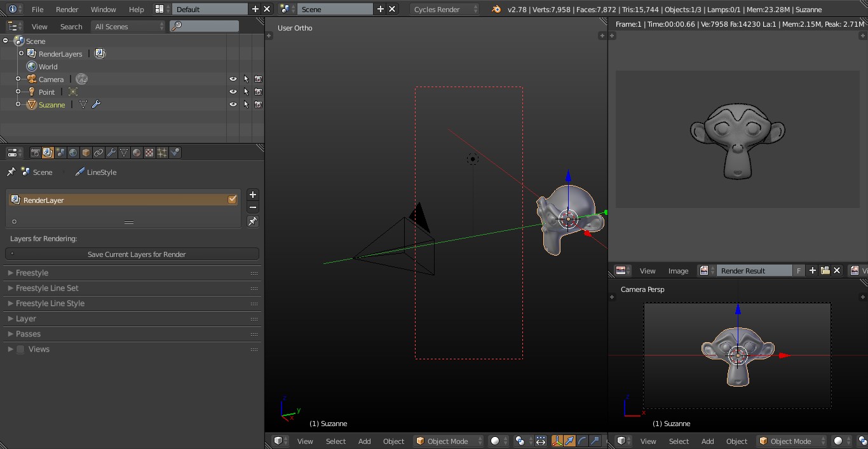Viewport: 868px width, 449px height.
Task: Open viewport shading dropdown in main viewport
Action: click(x=499, y=441)
